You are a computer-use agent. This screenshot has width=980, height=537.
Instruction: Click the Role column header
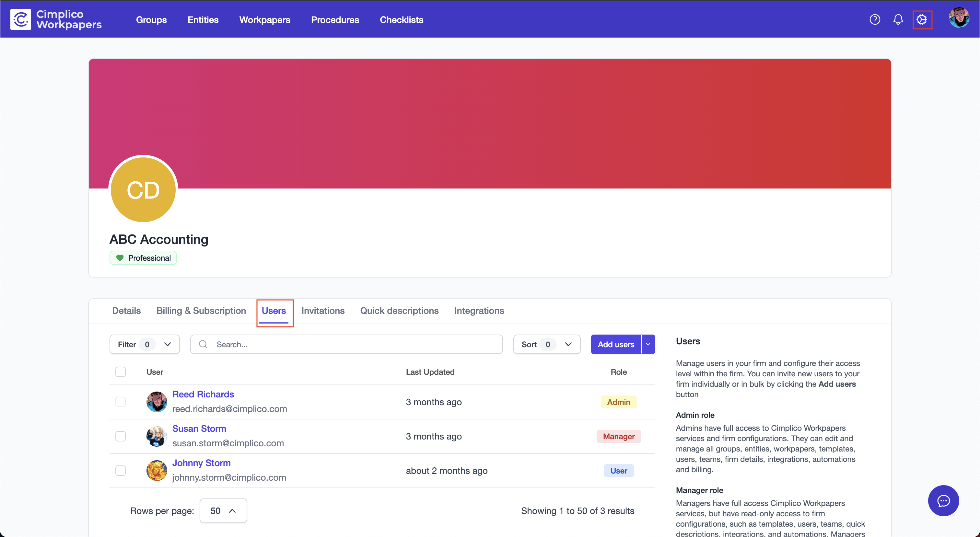tap(619, 371)
